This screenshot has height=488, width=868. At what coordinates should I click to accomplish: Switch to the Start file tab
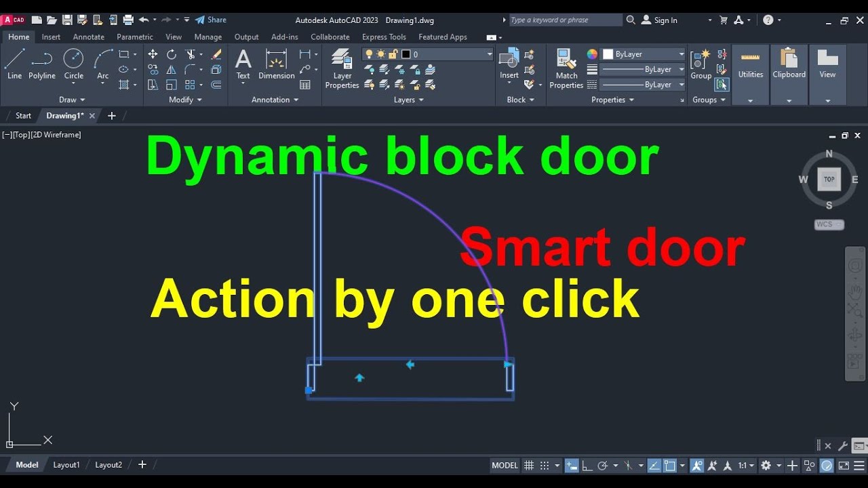coord(23,116)
